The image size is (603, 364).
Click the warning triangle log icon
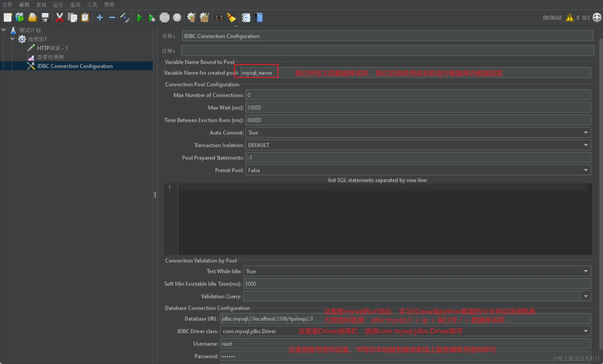coord(570,18)
